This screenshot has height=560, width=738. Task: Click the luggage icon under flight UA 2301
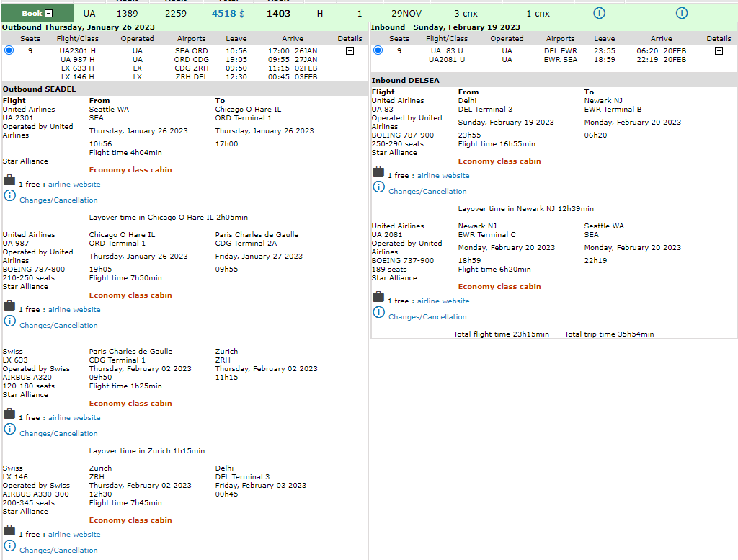pyautogui.click(x=9, y=180)
